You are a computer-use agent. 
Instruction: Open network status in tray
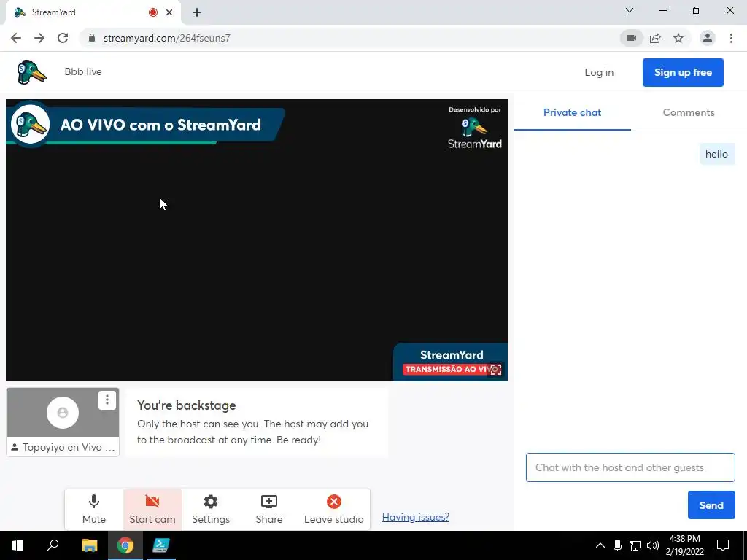point(635,545)
